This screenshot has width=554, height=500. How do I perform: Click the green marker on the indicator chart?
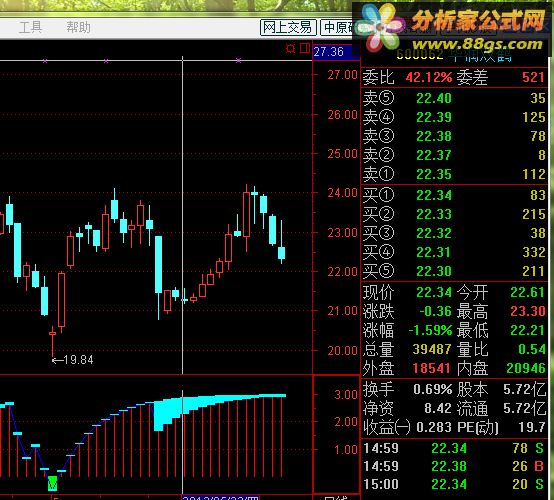pyautogui.click(x=52, y=483)
